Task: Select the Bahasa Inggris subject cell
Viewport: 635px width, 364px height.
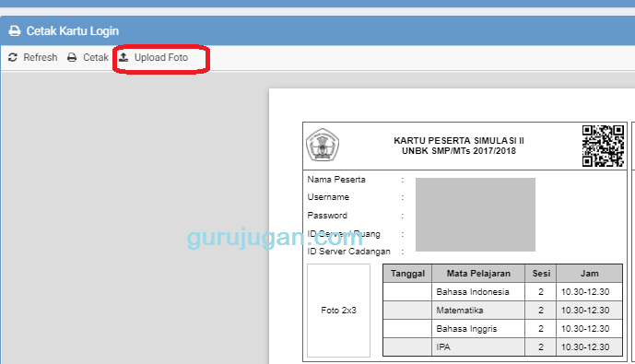Action: pos(478,329)
